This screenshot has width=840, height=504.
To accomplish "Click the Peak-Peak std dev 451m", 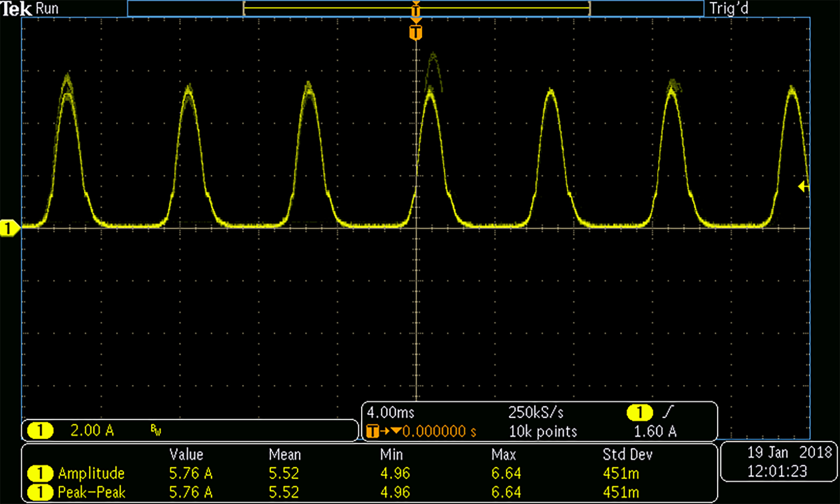I will [621, 492].
